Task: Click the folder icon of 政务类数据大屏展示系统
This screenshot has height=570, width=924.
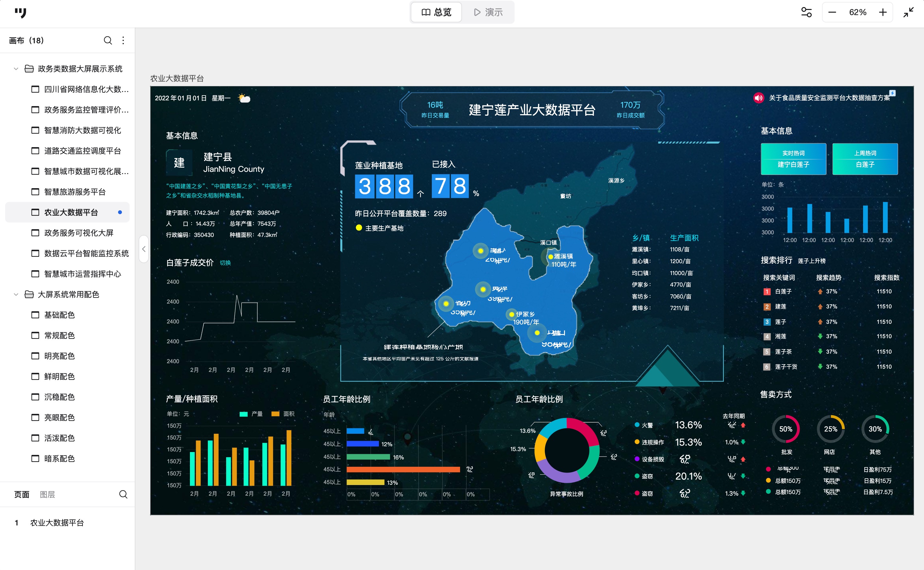Action: (x=29, y=69)
